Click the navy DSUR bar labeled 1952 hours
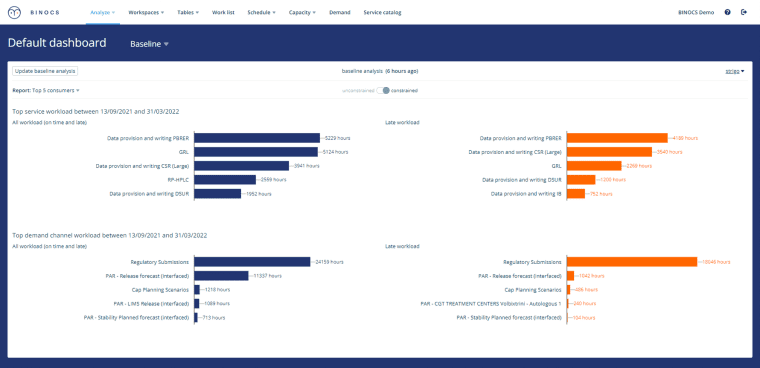Screen dimensions: 760x368 pyautogui.click(x=218, y=193)
